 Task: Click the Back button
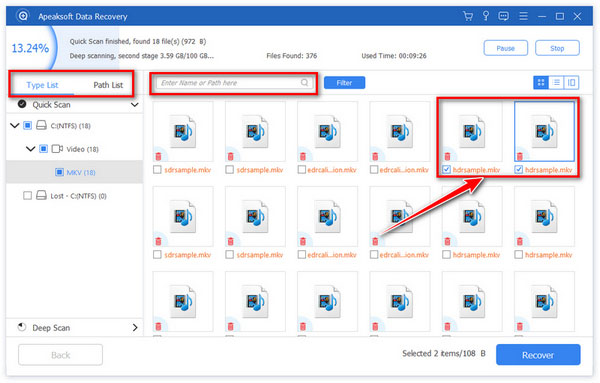point(60,355)
